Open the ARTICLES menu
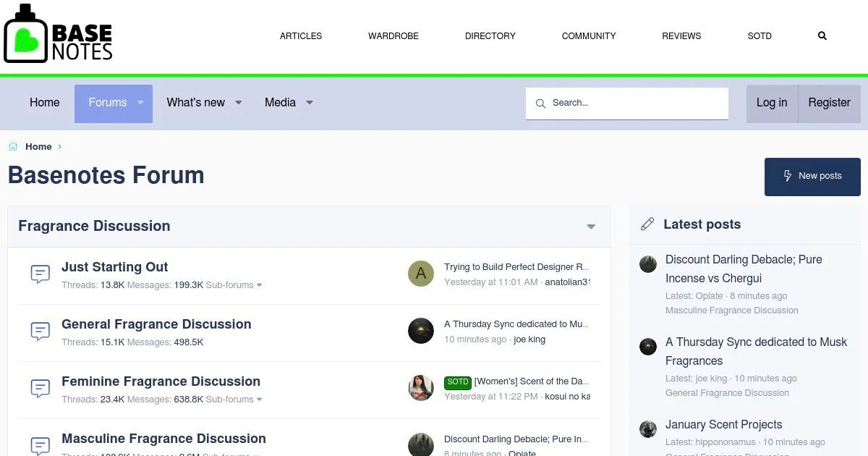868x456 pixels. click(x=301, y=35)
